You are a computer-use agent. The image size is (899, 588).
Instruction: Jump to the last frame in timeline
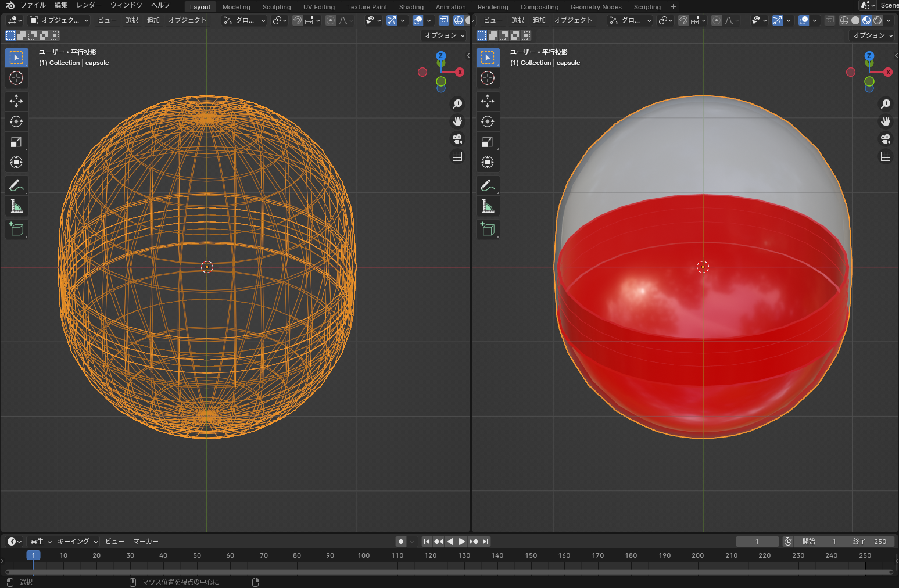(x=485, y=542)
